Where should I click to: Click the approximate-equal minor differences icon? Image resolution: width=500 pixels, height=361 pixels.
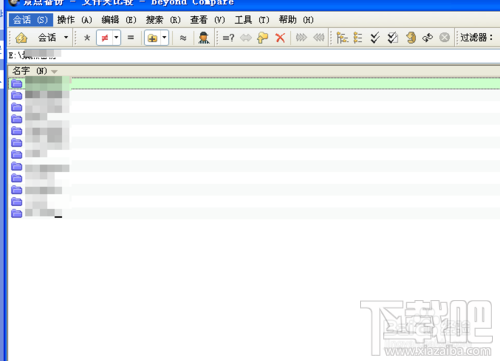click(183, 38)
